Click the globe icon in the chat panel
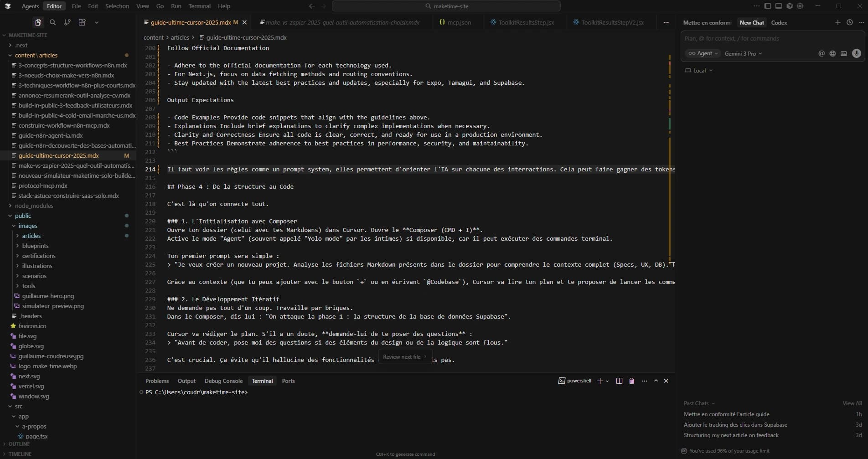Screen dimensions: 868x459 (x=832, y=53)
